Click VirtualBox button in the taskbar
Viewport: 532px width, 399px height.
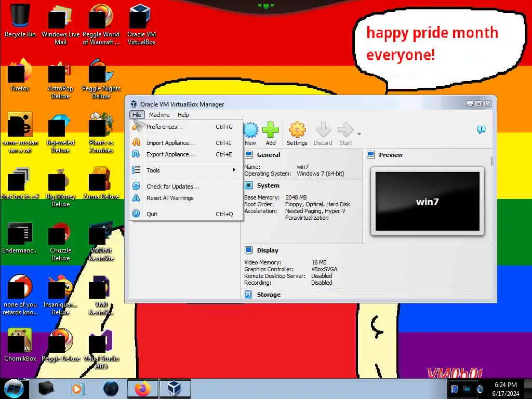pos(175,389)
